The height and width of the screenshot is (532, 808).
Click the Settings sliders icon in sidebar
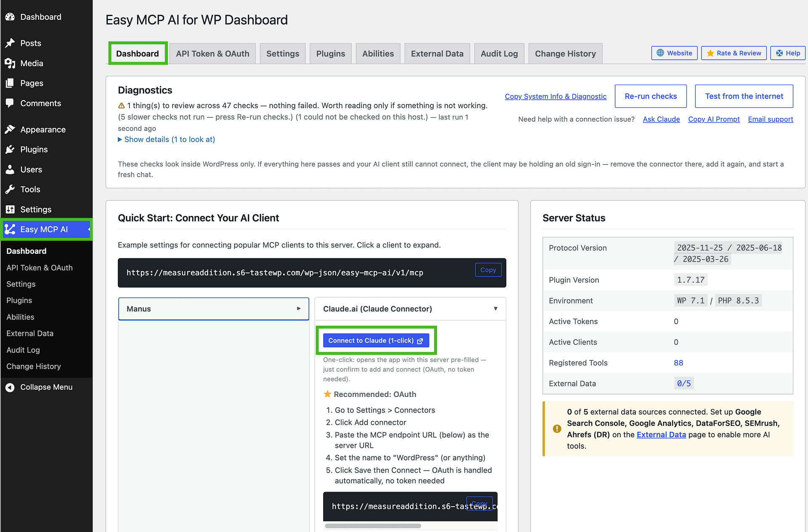click(x=10, y=209)
